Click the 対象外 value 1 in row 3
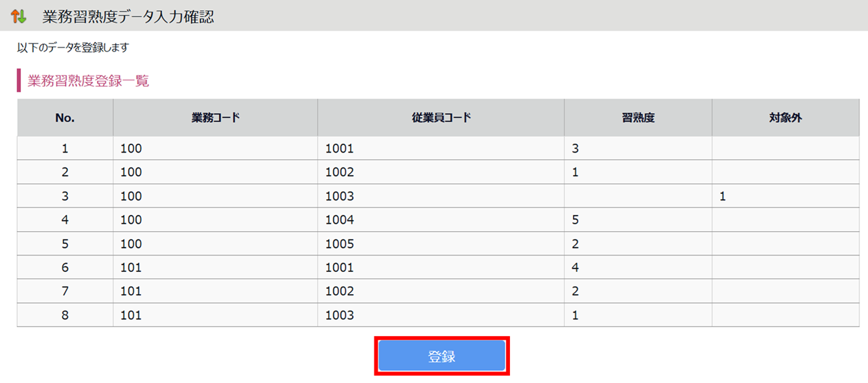This screenshot has width=868, height=383. [723, 197]
